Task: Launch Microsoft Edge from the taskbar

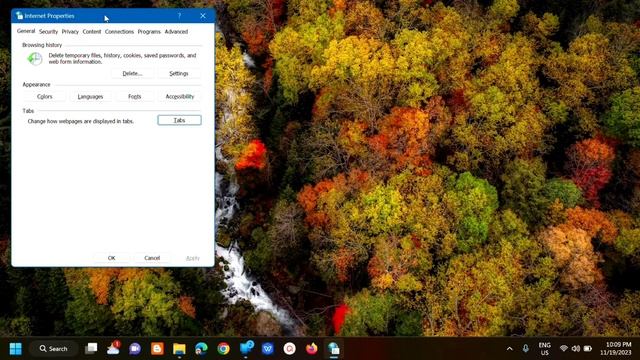Action: [x=201, y=349]
